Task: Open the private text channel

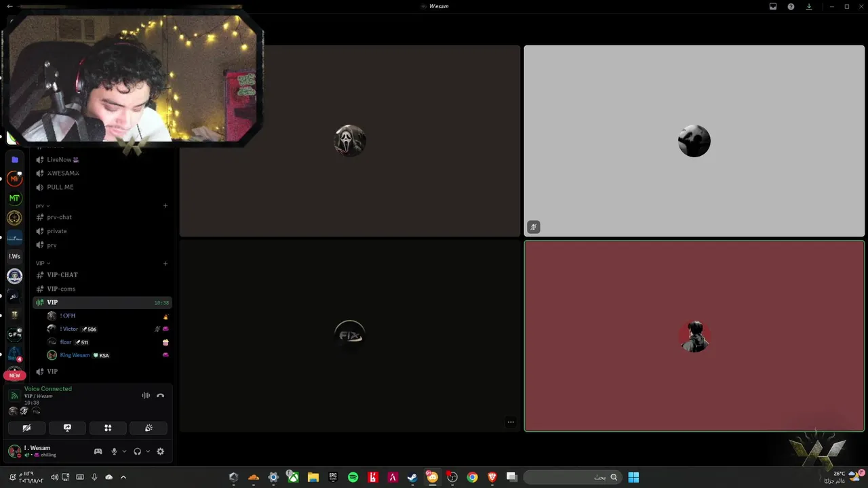Action: point(102,231)
